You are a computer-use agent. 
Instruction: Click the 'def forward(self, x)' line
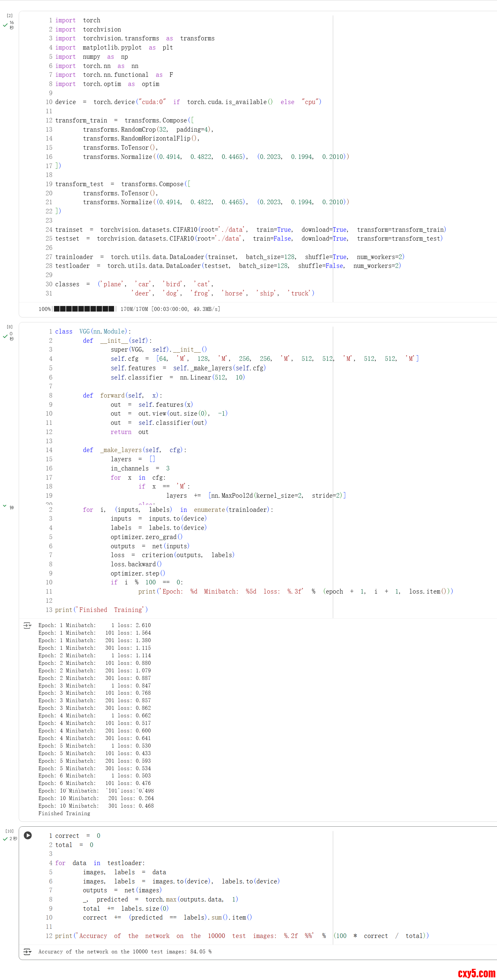(123, 395)
